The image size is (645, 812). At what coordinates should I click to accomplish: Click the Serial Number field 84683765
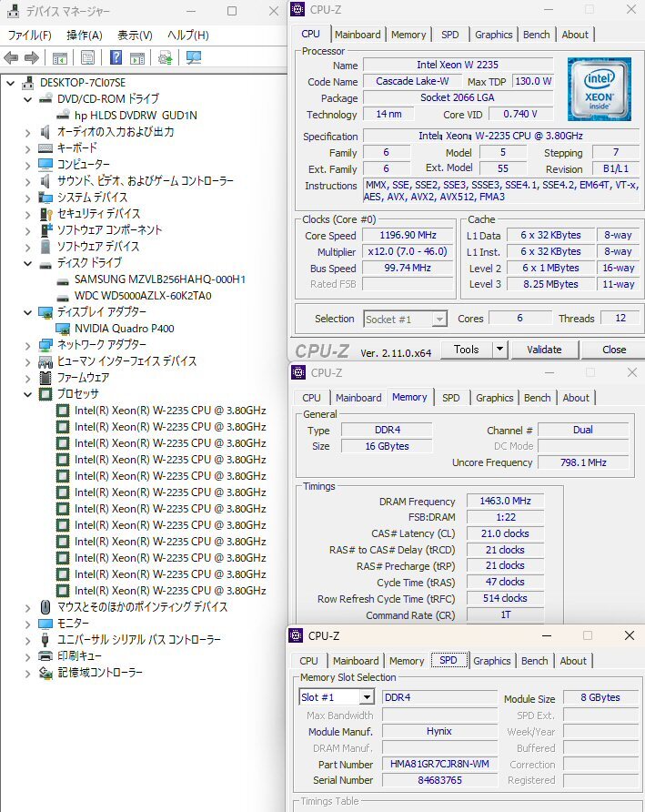(439, 780)
